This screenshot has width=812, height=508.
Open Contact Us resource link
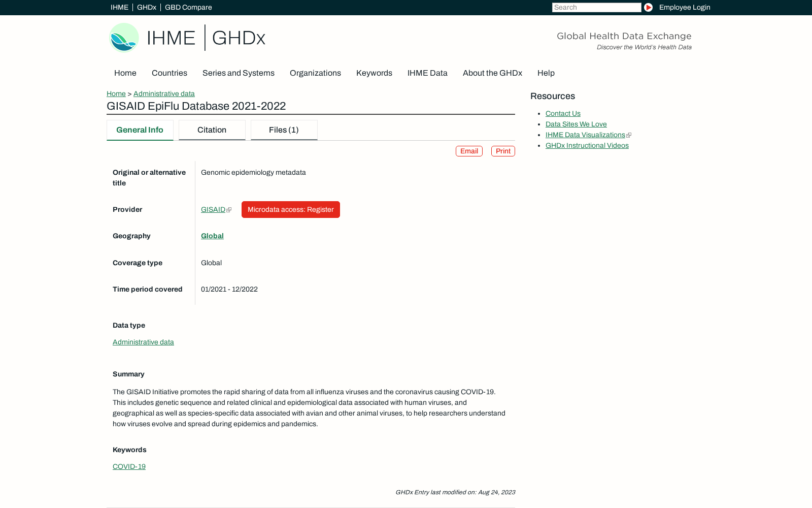click(563, 114)
